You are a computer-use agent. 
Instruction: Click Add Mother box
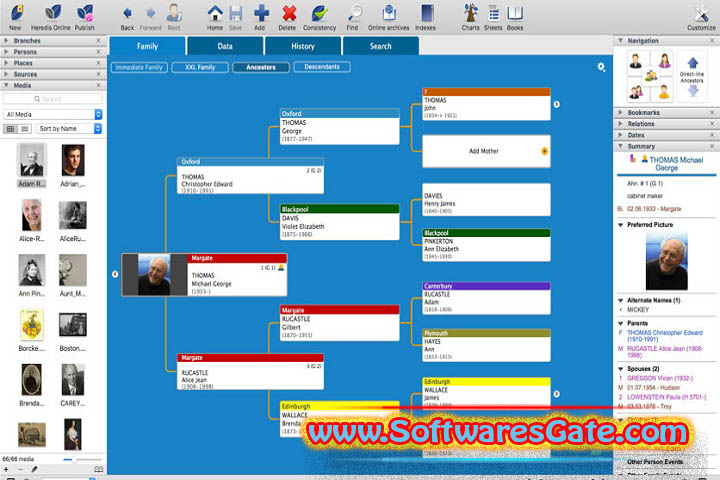(x=486, y=151)
